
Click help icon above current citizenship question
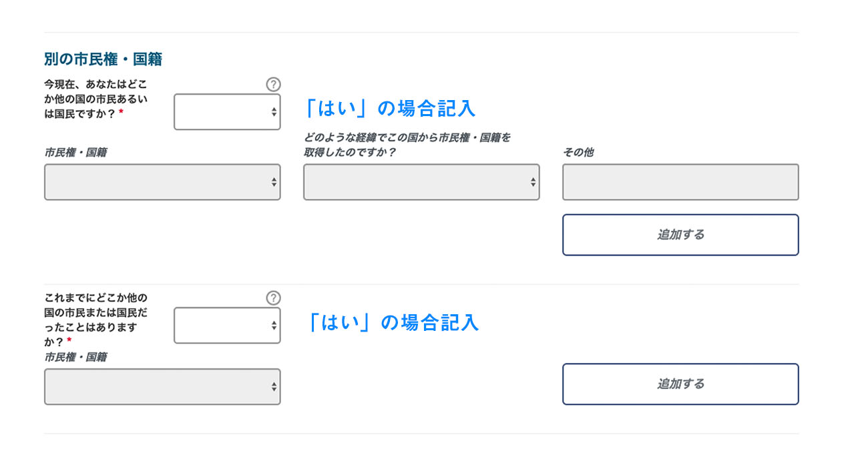tap(273, 85)
